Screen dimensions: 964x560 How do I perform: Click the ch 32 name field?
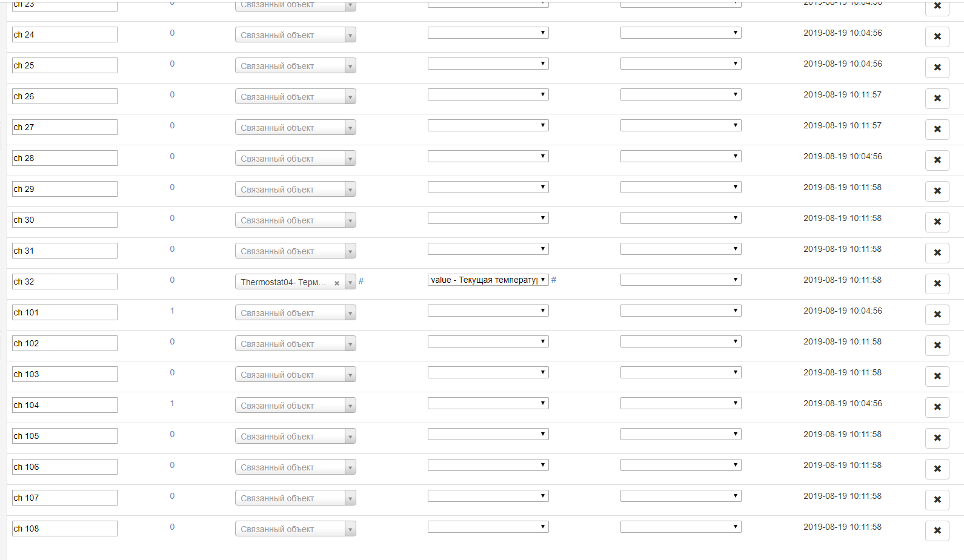(65, 282)
